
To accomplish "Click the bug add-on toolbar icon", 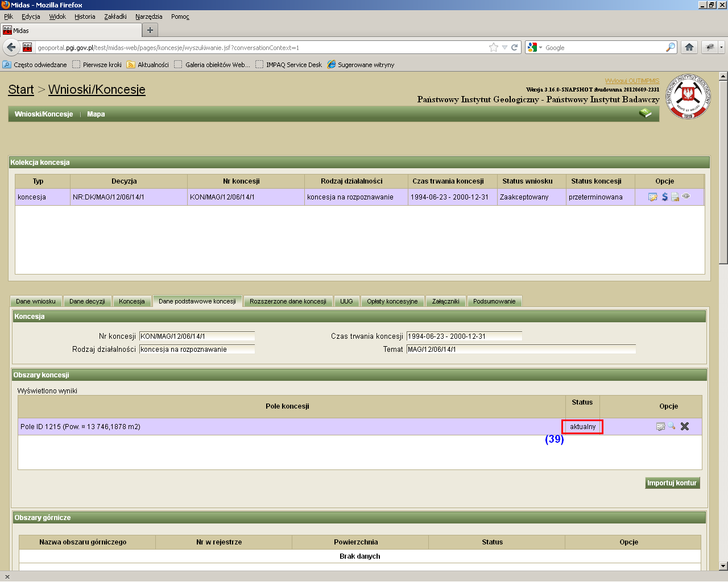I will [x=710, y=47].
